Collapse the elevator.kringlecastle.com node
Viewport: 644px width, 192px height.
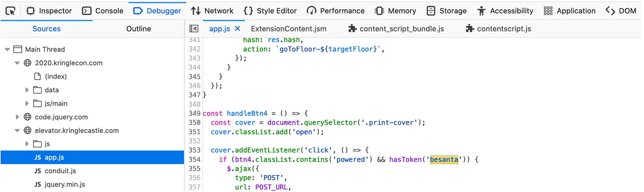point(17,131)
